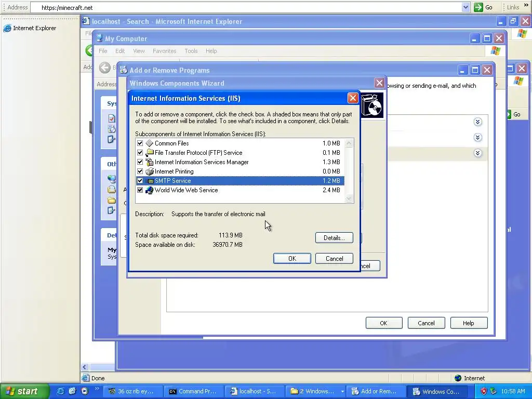The height and width of the screenshot is (399, 532).
Task: Click the Help button in Add or Remove Programs
Action: click(469, 323)
